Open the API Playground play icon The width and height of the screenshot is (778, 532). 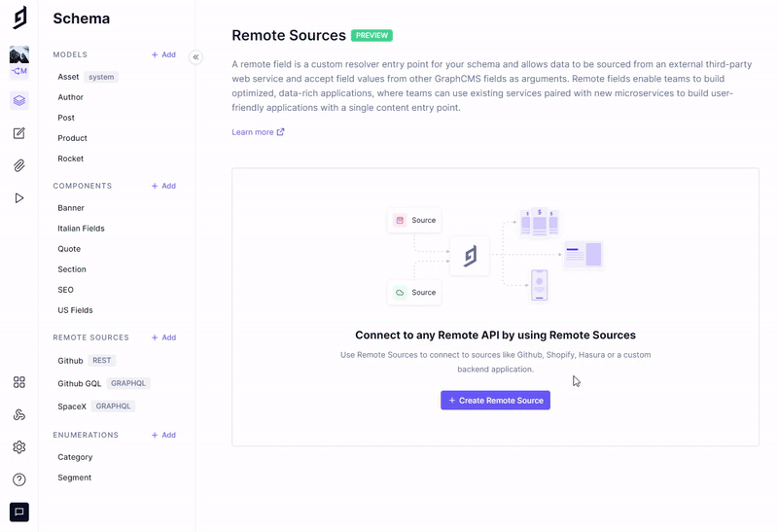click(19, 198)
